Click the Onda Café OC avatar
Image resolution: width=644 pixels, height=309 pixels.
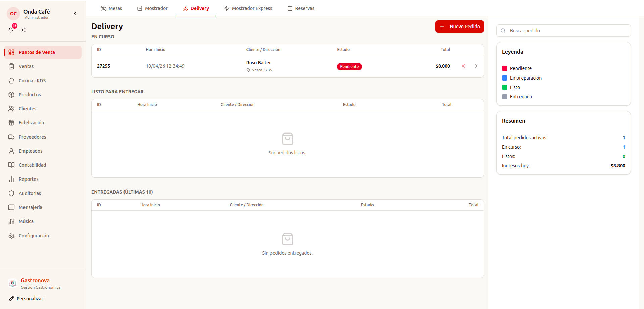[13, 14]
